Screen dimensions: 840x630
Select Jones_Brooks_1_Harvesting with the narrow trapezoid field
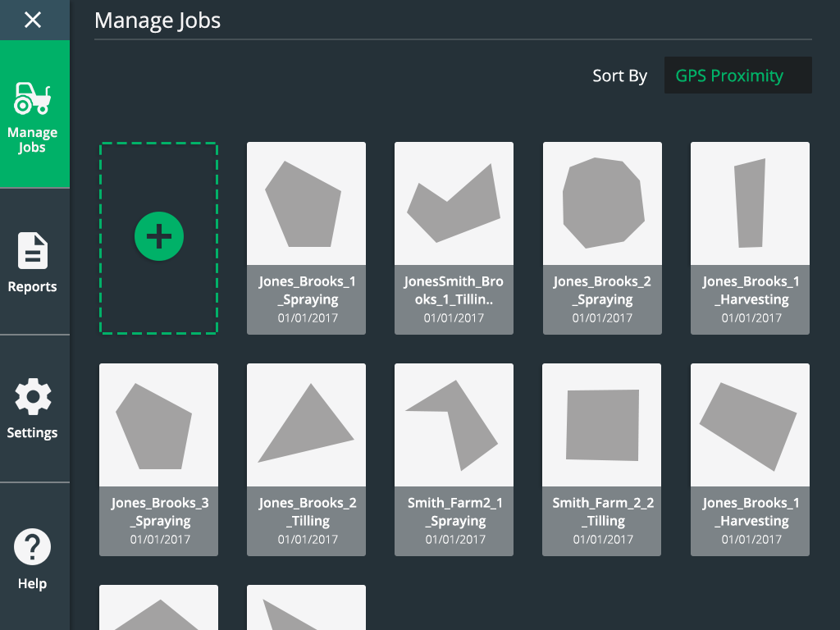click(750, 238)
